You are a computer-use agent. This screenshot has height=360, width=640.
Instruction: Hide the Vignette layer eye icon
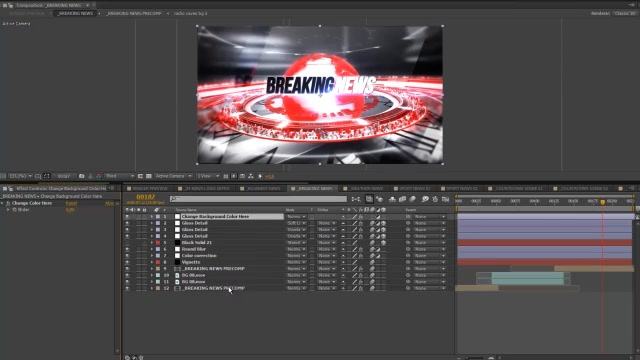click(x=127, y=262)
